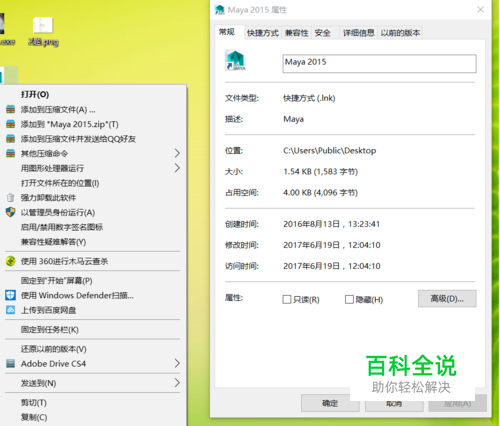Open the 高级(D)... advanced attributes button
The width and height of the screenshot is (500, 426).
(447, 298)
